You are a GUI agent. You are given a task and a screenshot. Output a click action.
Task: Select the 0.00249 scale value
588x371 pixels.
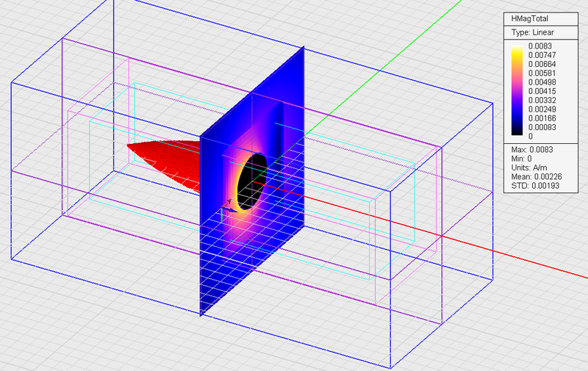(x=542, y=109)
